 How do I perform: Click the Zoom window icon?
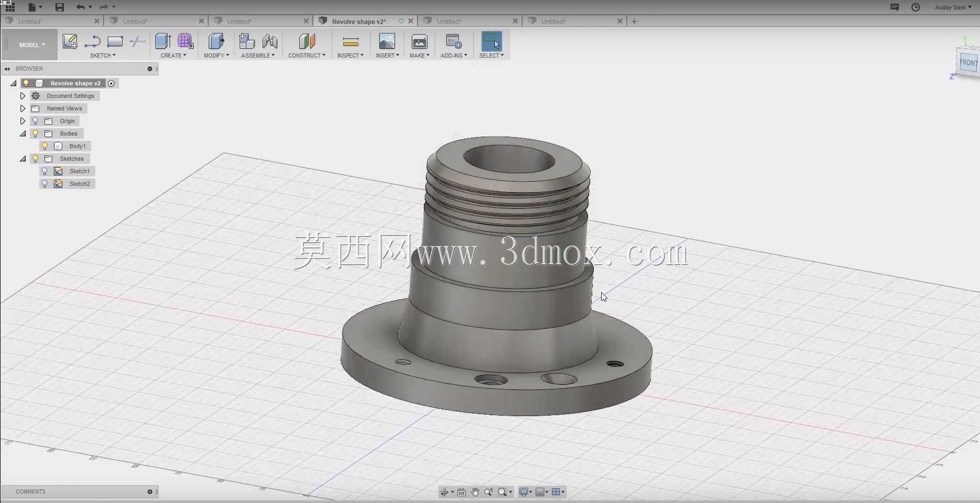click(x=489, y=492)
